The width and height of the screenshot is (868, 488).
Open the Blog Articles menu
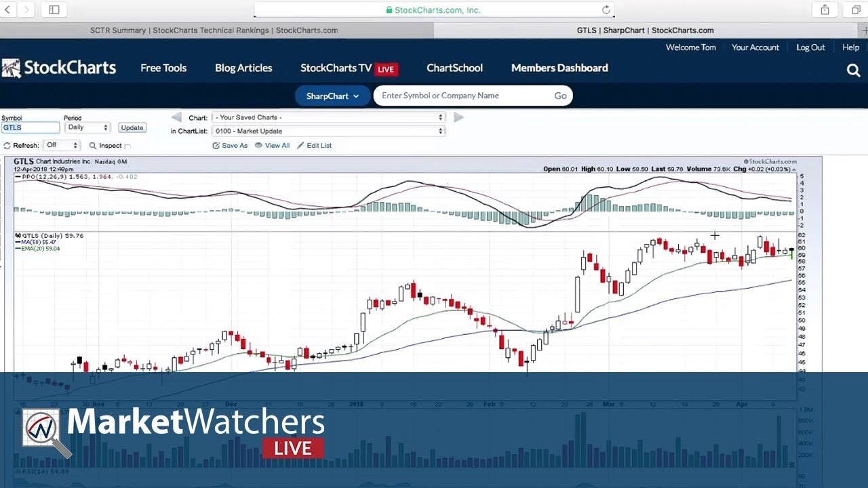coord(243,68)
